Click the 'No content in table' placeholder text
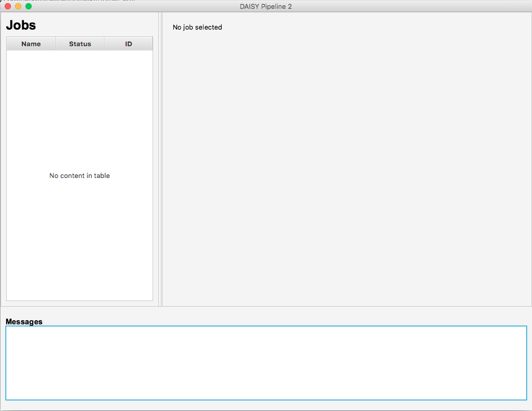The image size is (532, 411). coord(79,175)
